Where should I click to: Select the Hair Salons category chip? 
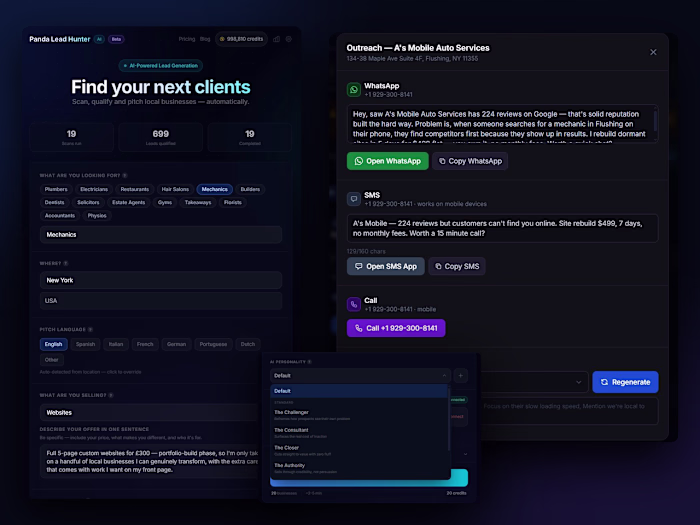[x=175, y=189]
